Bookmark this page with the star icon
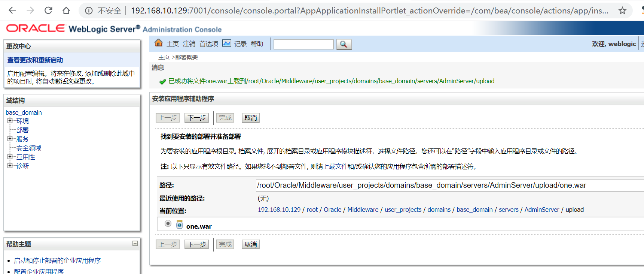Image resolution: width=644 pixels, height=274 pixels. tap(622, 11)
